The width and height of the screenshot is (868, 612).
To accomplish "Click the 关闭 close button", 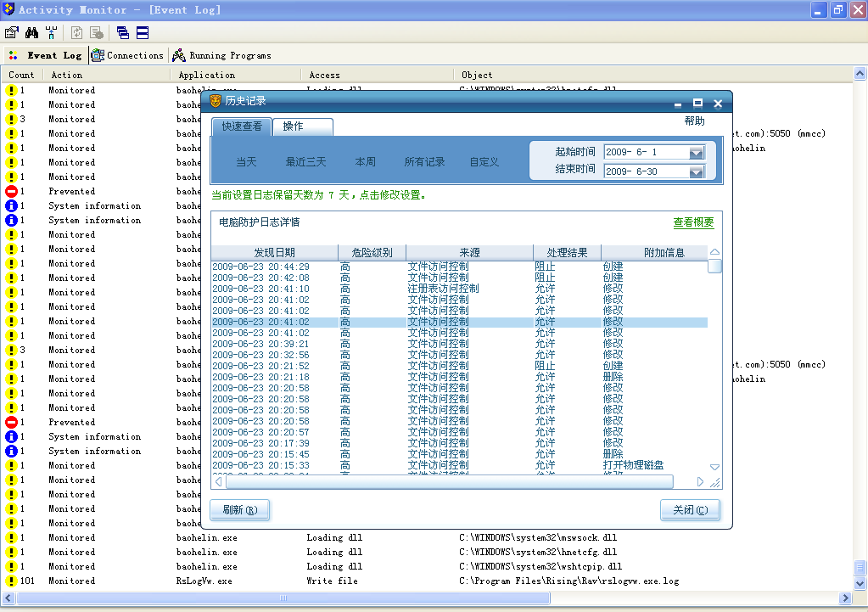I will point(690,510).
